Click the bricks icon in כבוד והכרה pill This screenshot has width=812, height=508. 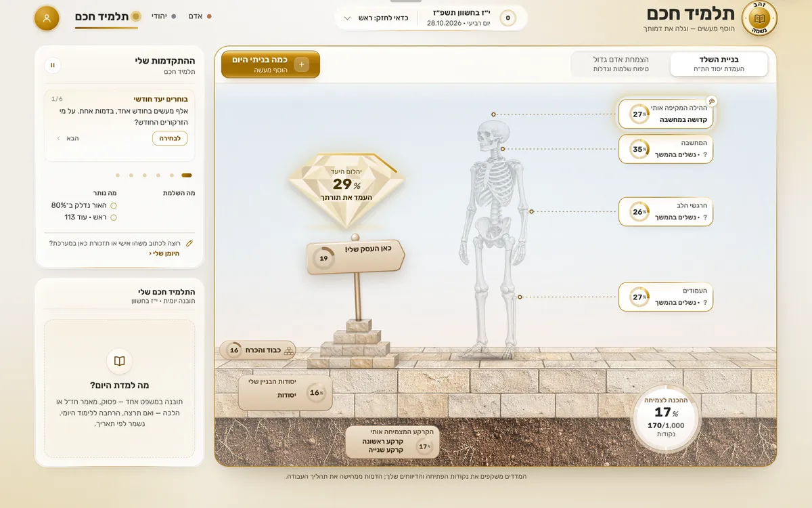tap(289, 350)
